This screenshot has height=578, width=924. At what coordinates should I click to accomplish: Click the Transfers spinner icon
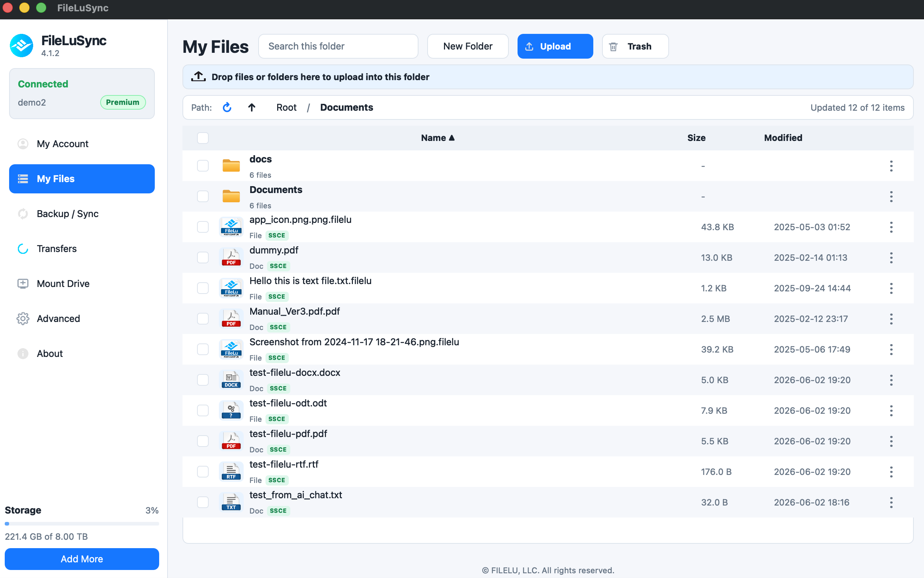point(23,249)
